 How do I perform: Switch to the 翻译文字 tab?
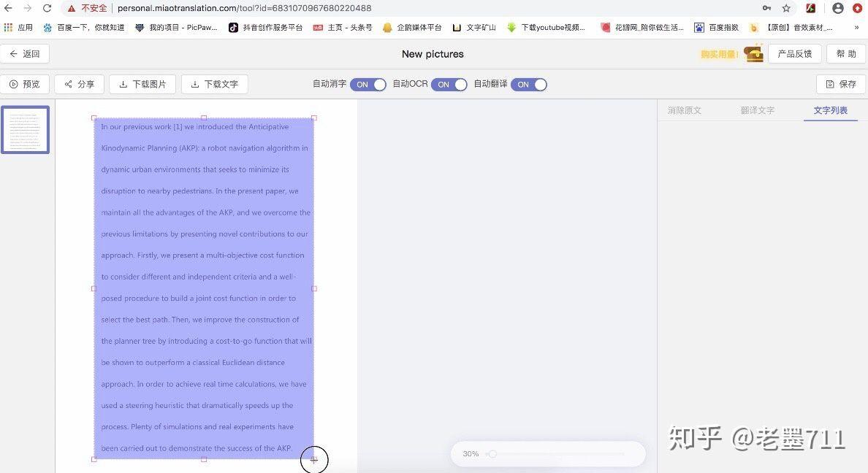coord(758,110)
